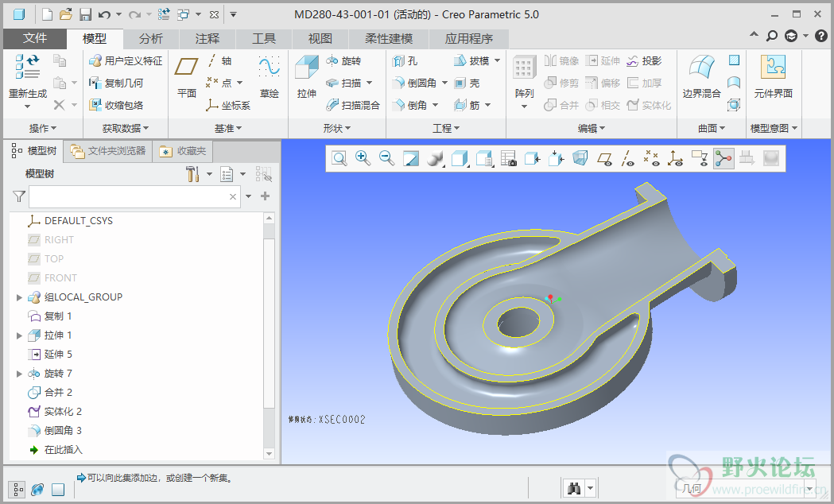The width and height of the screenshot is (834, 504).
Task: Click the 壳 shell tool
Action: tap(467, 83)
